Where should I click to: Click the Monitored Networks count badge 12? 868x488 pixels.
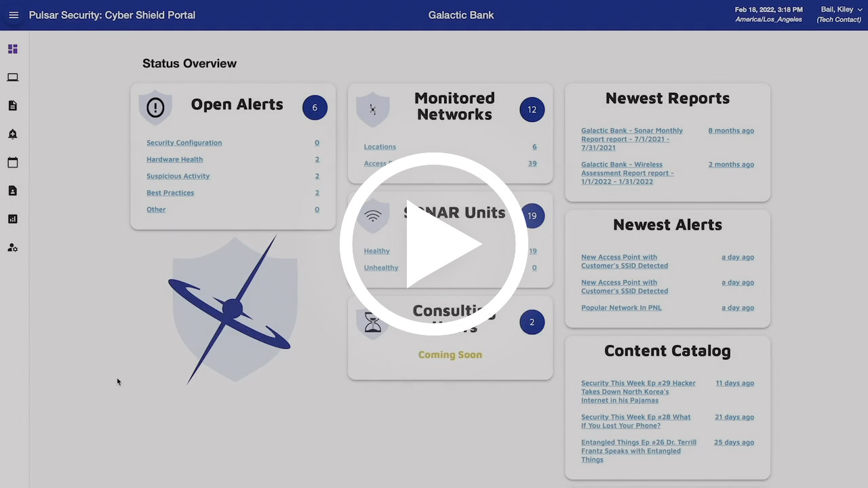(x=532, y=110)
